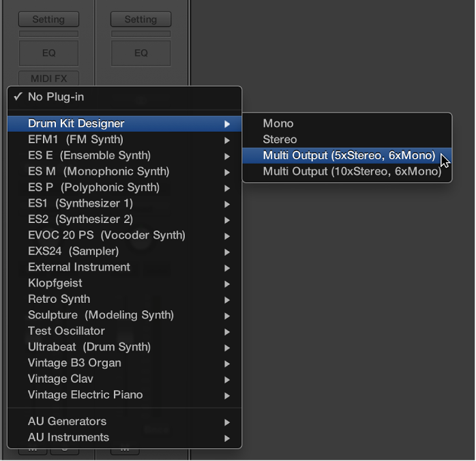
Task: Select Test Oscillator entry
Action: [x=125, y=331]
